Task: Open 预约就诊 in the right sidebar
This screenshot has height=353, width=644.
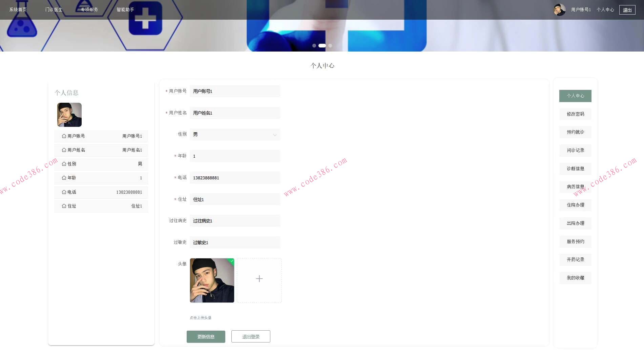Action: [x=575, y=132]
